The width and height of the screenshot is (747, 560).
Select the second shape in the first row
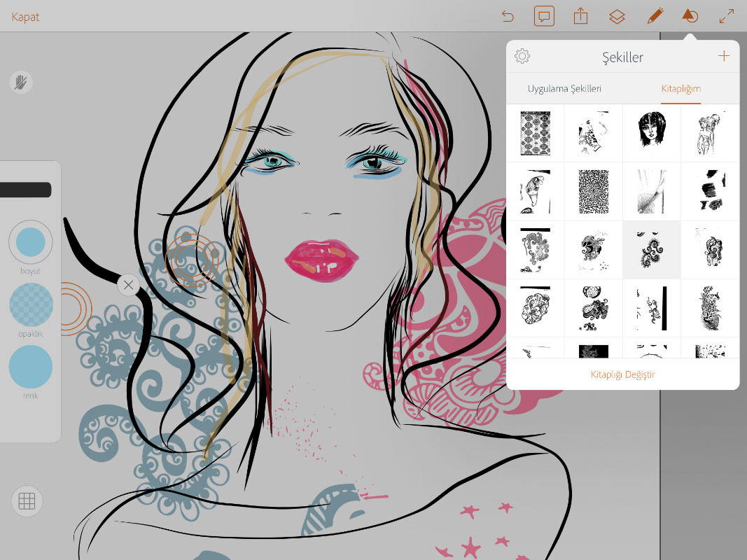tap(593, 133)
